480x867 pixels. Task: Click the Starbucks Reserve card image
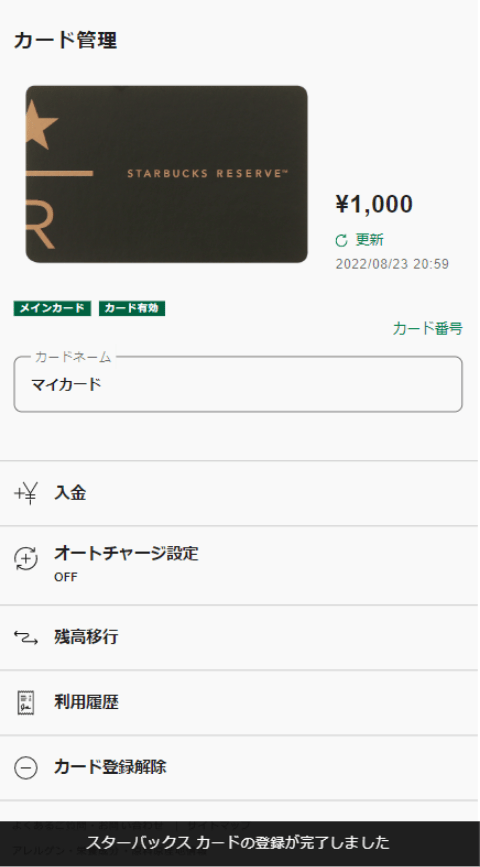coord(166,174)
